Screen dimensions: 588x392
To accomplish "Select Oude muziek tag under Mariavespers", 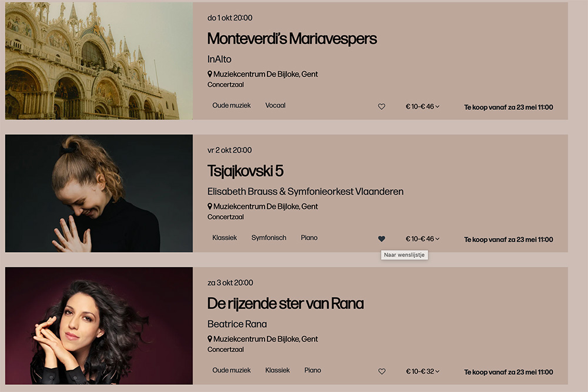I will tap(231, 106).
